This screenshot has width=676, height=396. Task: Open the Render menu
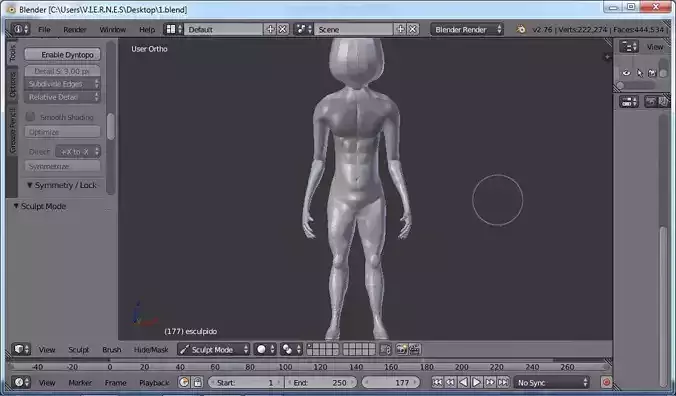75,30
